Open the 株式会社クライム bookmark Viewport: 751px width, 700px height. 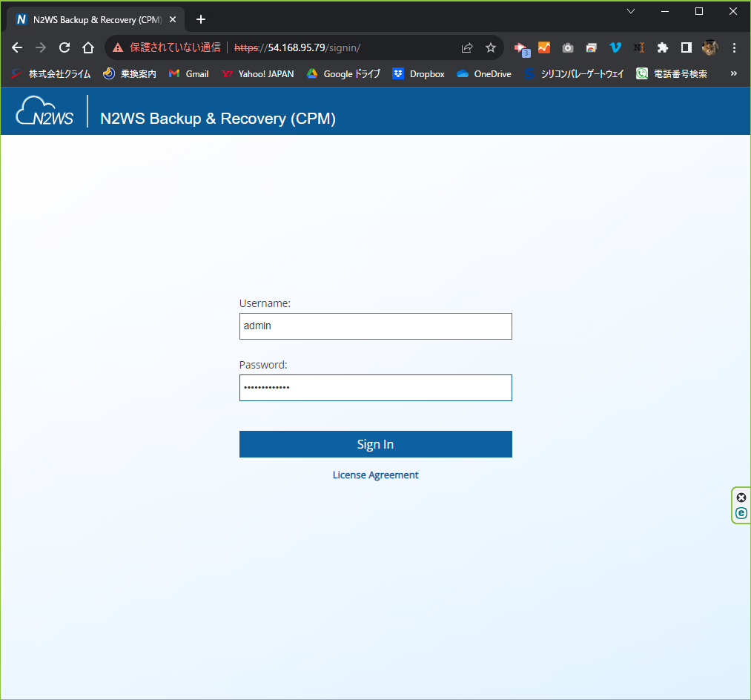click(50, 74)
